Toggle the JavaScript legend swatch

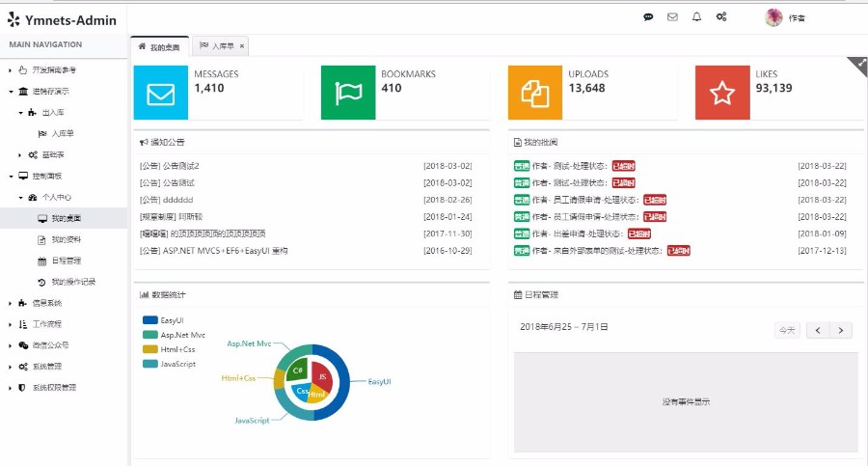point(150,364)
